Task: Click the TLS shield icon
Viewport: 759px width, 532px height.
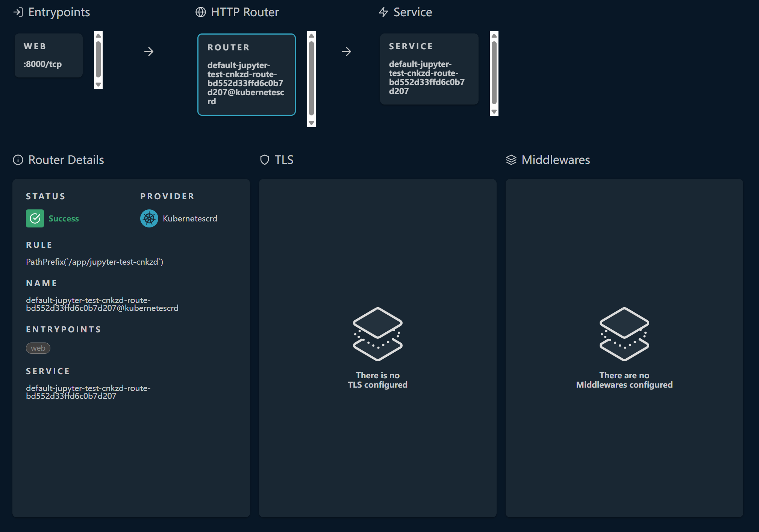Action: (x=265, y=160)
